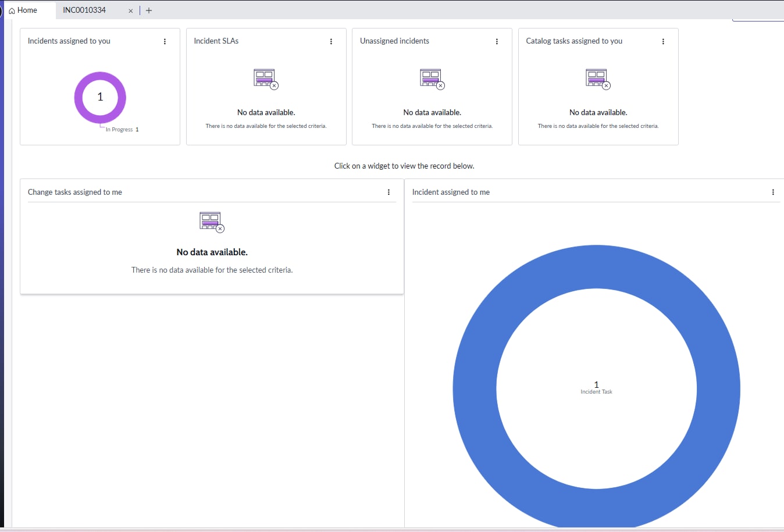The width and height of the screenshot is (784, 532).
Task: Open Incident assigned to me options menu
Action: pos(773,192)
